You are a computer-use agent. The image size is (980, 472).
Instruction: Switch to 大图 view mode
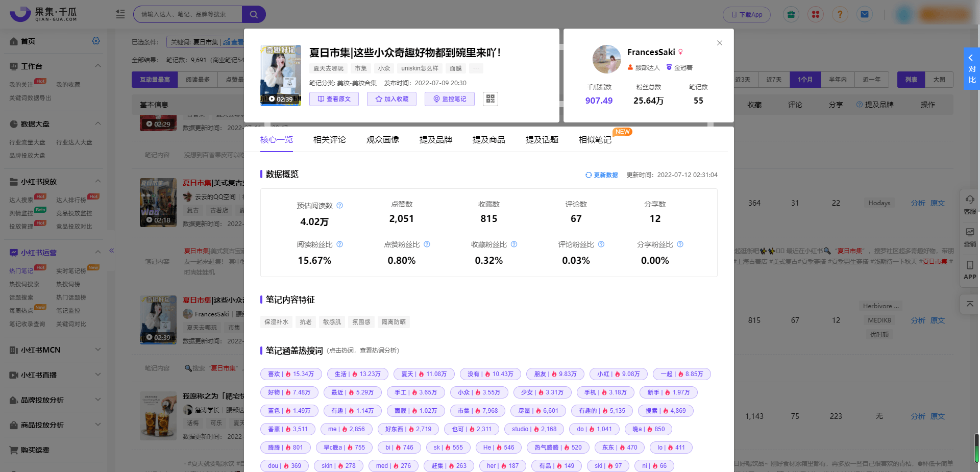(939, 80)
